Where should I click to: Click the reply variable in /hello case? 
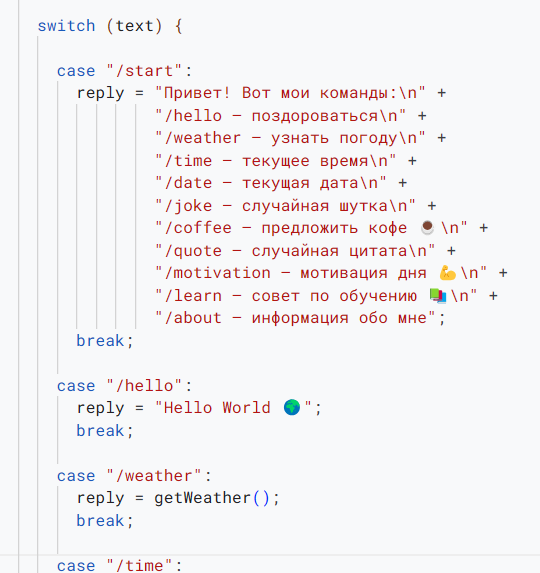point(100,408)
